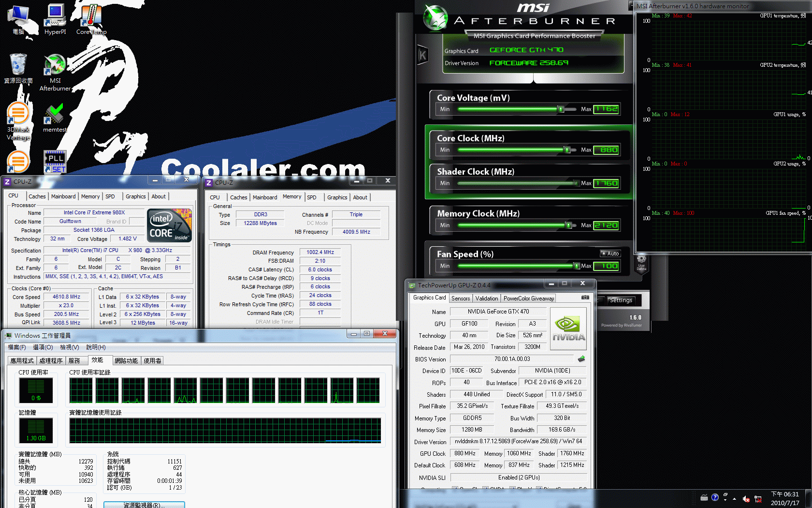This screenshot has width=812, height=508.
Task: Click the GPU-Z BIOS save chip icon
Action: click(581, 359)
